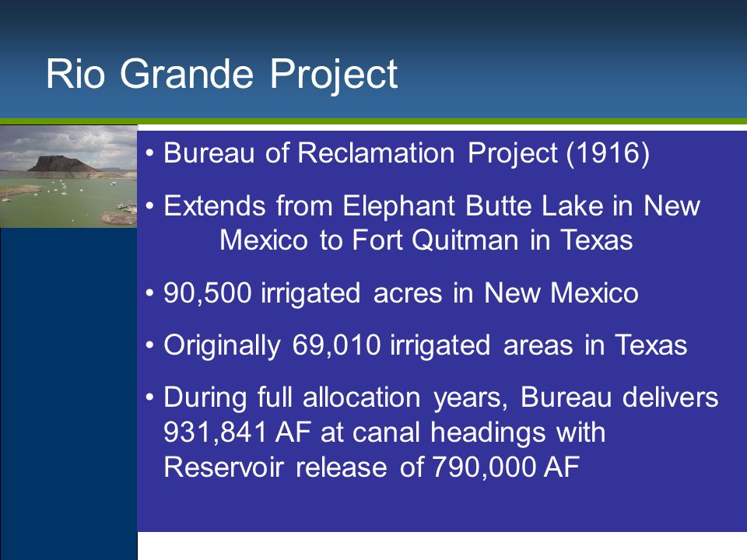This screenshot has width=747, height=560.
Task: Click the 'Reservoir release of 790,000 AF' line
Action: [x=372, y=467]
